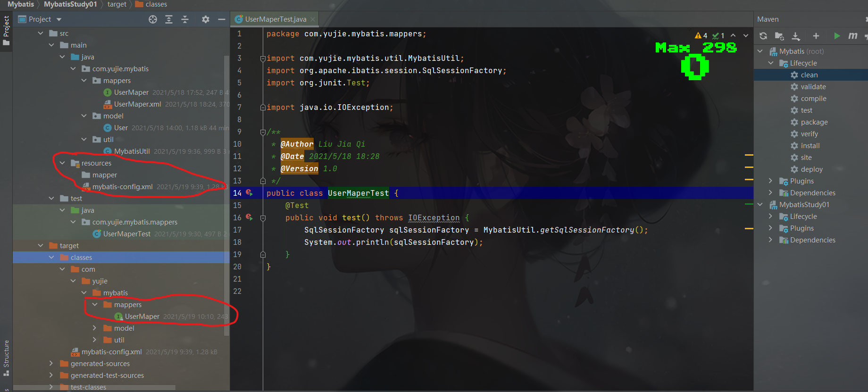
Task: Click the yellow warning stripe marker by line 11
Action: pyautogui.click(x=749, y=155)
